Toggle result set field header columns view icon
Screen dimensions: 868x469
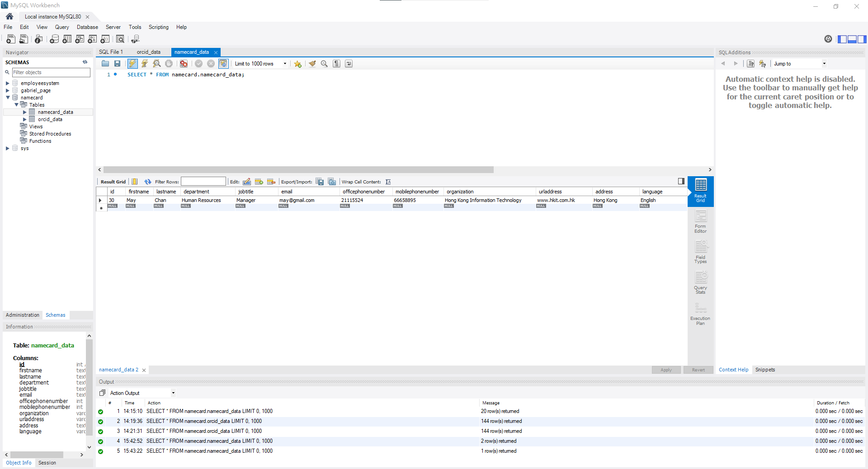134,182
